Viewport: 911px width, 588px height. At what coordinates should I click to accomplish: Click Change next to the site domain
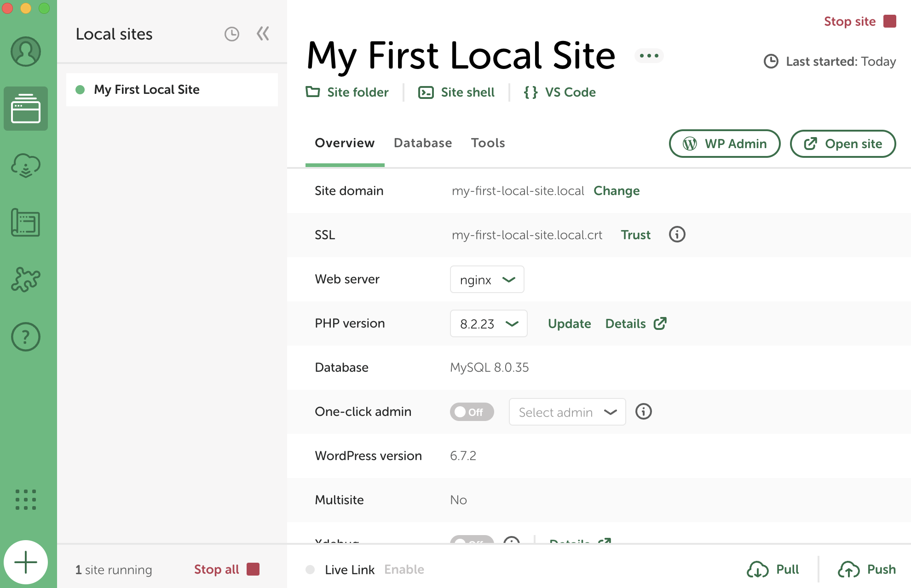617,190
